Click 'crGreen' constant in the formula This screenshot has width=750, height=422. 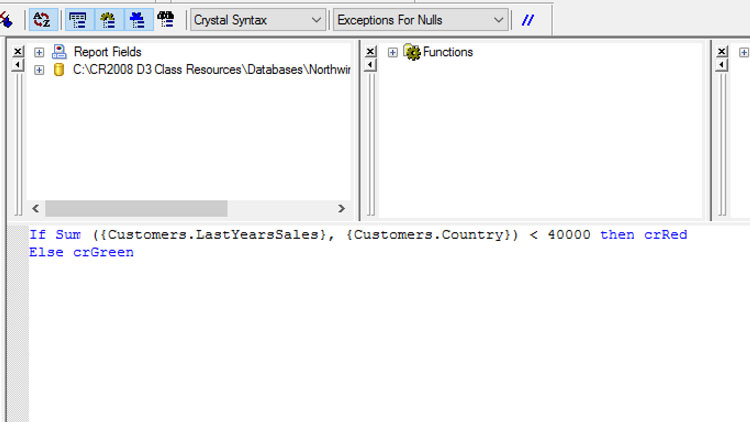pyautogui.click(x=103, y=253)
